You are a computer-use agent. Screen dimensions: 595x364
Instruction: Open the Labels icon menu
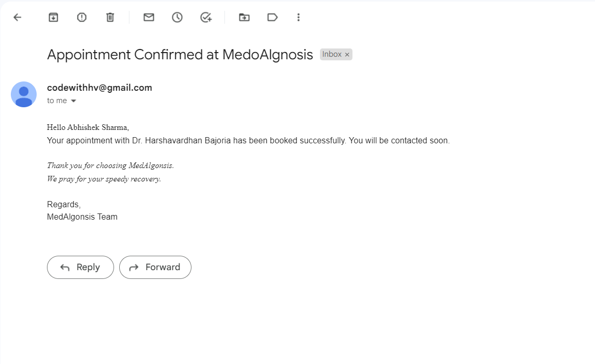coord(272,18)
